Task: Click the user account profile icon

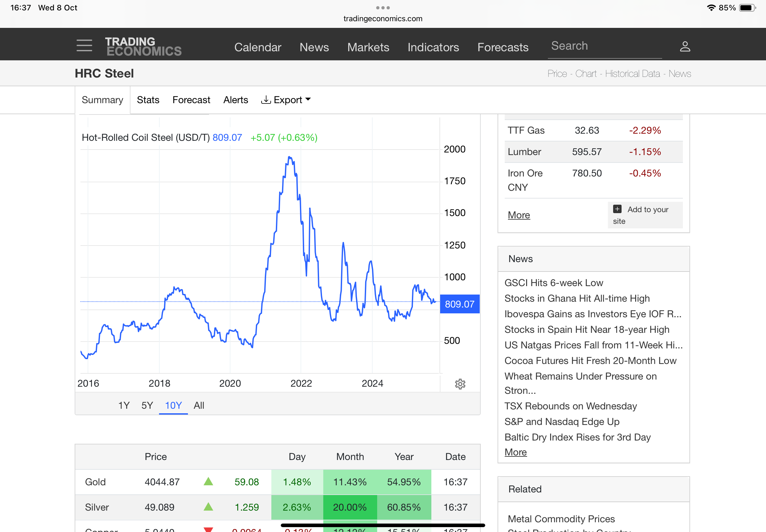Action: (685, 46)
